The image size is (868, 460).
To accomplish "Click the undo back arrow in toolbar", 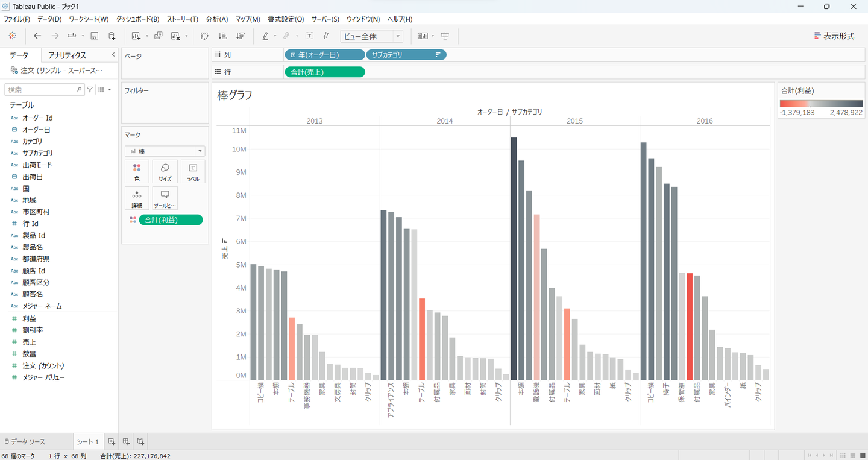I will [x=37, y=36].
